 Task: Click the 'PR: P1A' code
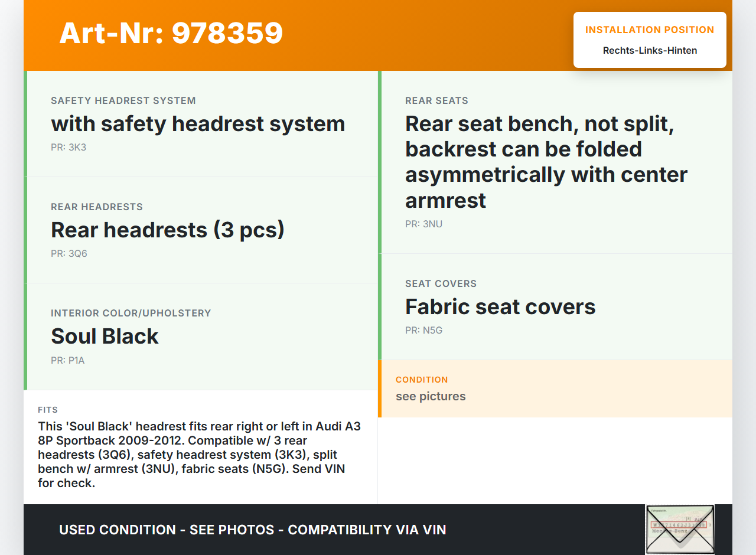pyautogui.click(x=68, y=360)
